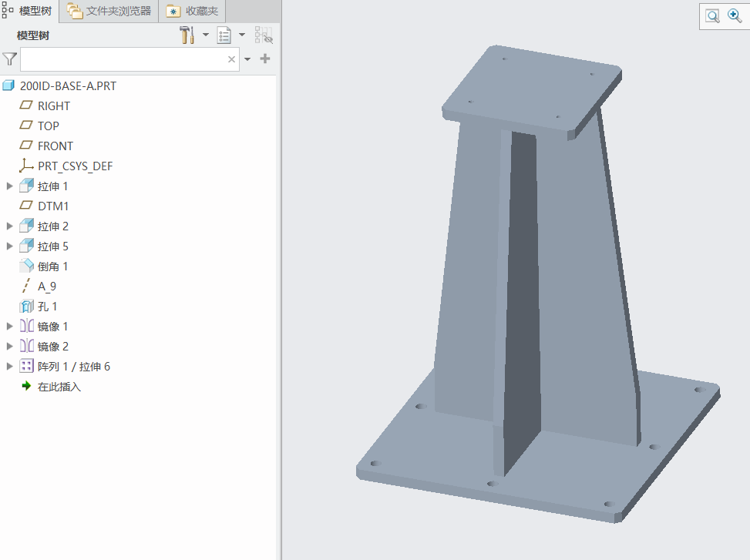750x560 pixels.
Task: Expand the 拉伸 1 feature
Action: [9, 186]
